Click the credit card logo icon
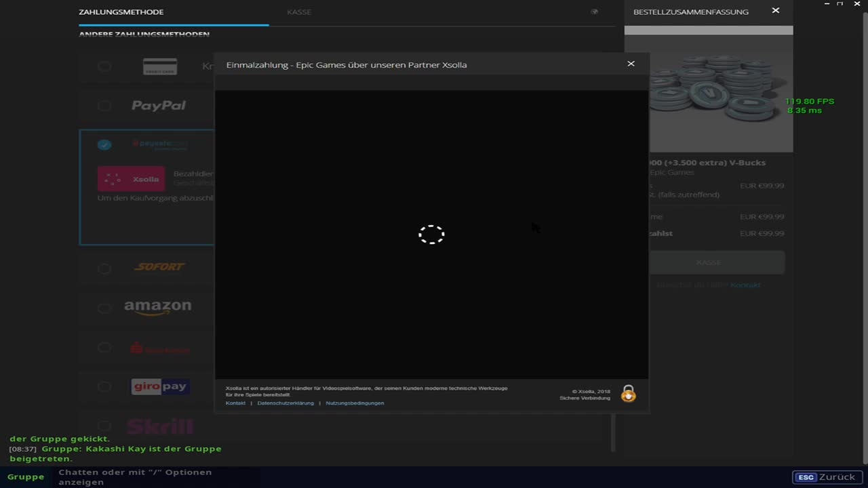The height and width of the screenshot is (488, 868). (160, 66)
